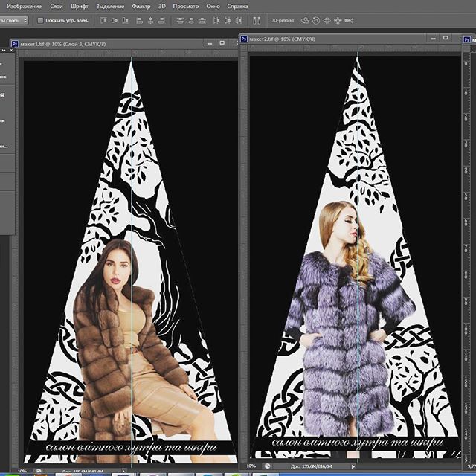Close the collapsed left panel with its x icon
Screen dimensions: 476x476
12,51
